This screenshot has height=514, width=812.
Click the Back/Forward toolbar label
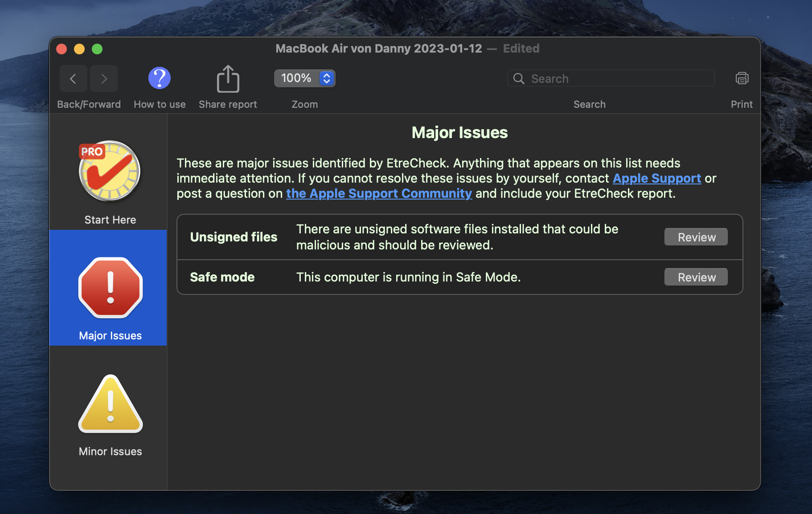pyautogui.click(x=89, y=104)
